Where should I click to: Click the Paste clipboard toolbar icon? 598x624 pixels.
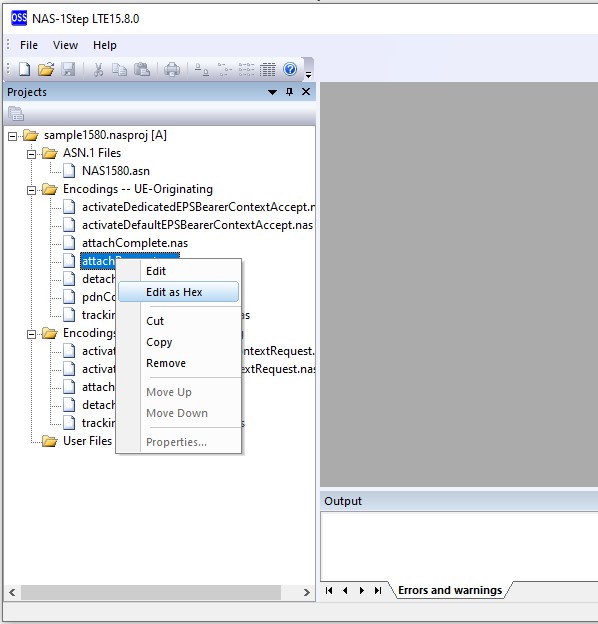(142, 69)
